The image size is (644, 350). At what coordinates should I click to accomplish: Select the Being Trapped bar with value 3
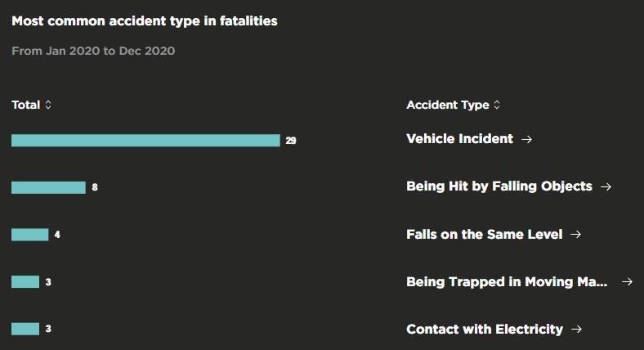[25, 282]
